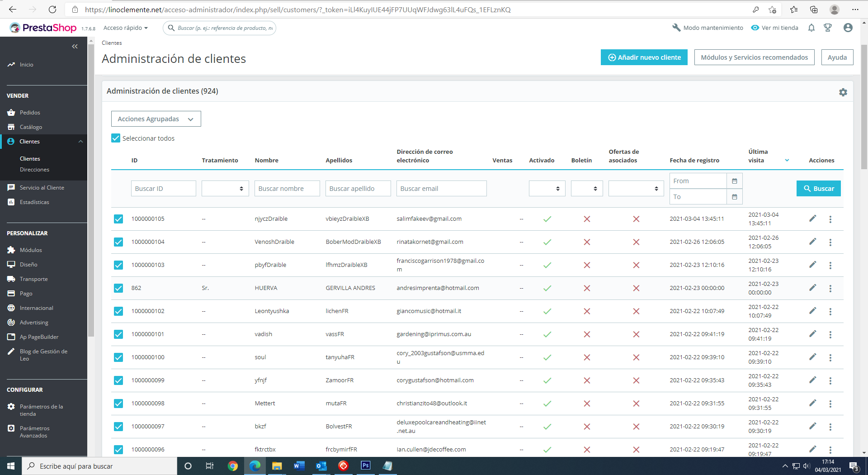Screen dimensions: 868x475
Task: Uncheck the Seleccionar todos checkbox
Action: [x=116, y=138]
